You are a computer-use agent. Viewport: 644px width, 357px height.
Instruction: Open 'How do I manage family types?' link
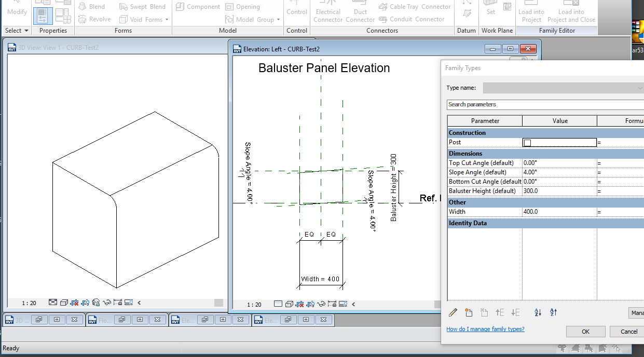pyautogui.click(x=485, y=329)
